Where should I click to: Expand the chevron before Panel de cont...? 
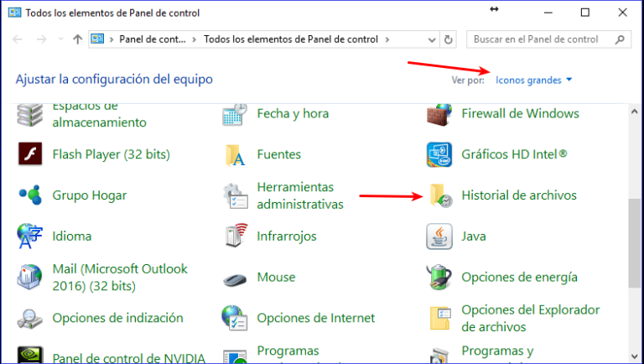(x=112, y=39)
